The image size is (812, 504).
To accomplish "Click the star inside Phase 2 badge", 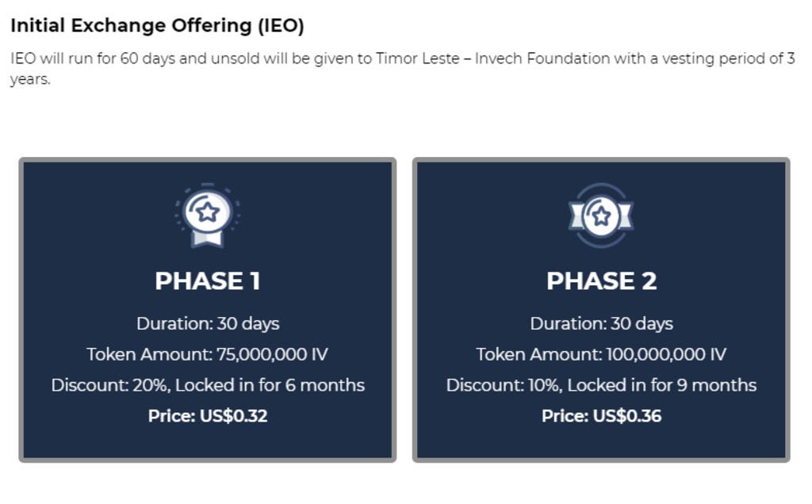I will [601, 216].
